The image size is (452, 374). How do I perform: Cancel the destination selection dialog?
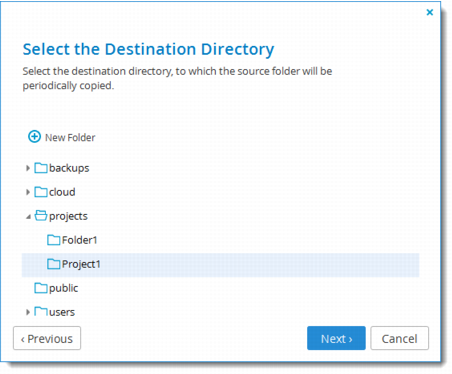coord(400,338)
